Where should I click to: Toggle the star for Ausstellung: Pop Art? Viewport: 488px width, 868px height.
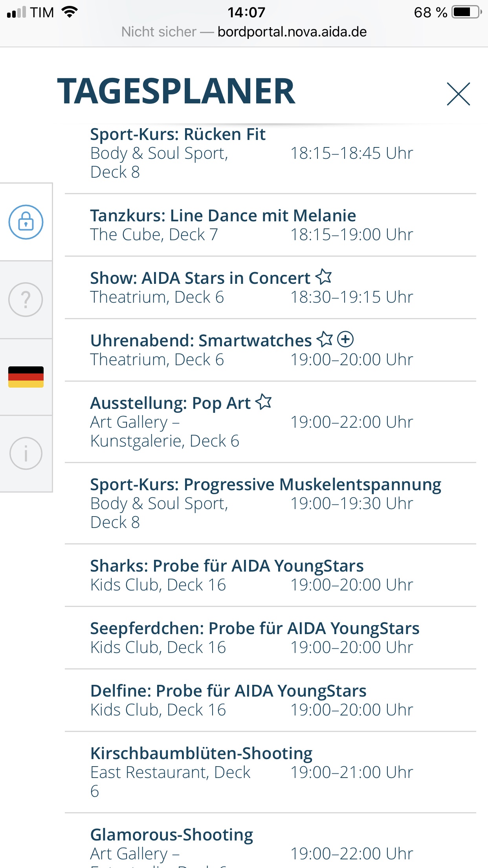coord(264,402)
